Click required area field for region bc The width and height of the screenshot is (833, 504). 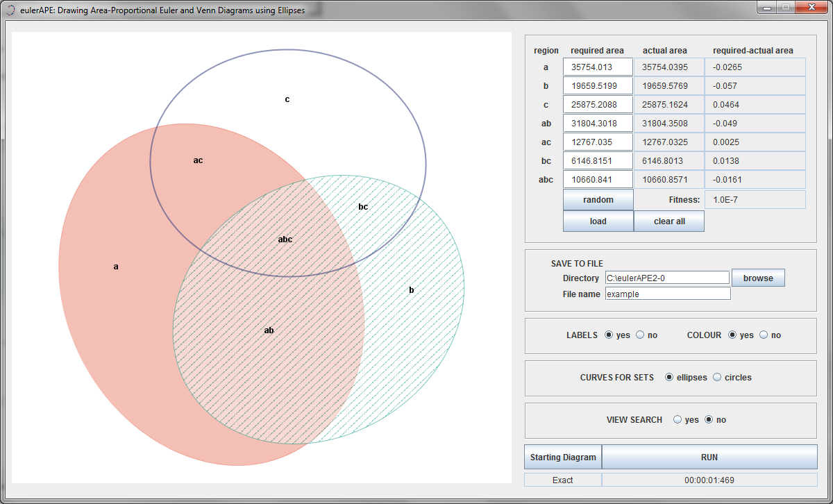[x=598, y=161]
